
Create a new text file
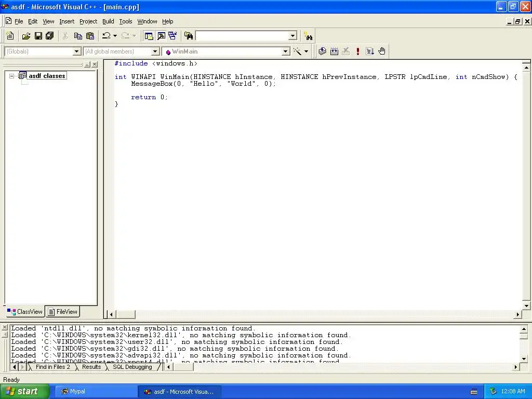click(x=10, y=36)
